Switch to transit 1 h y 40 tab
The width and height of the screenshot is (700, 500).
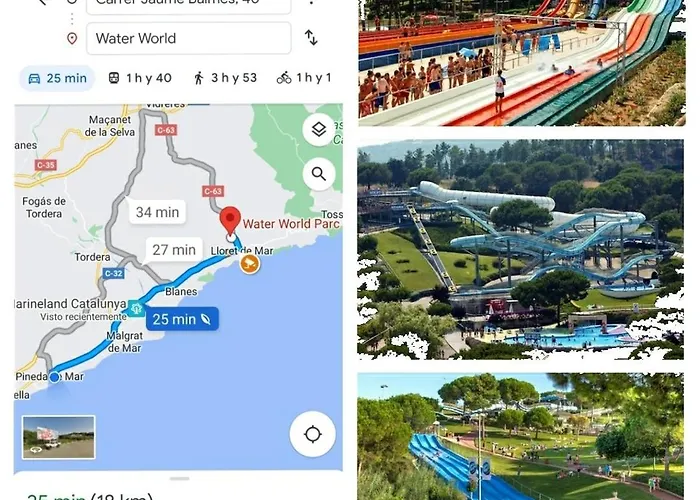(x=140, y=78)
